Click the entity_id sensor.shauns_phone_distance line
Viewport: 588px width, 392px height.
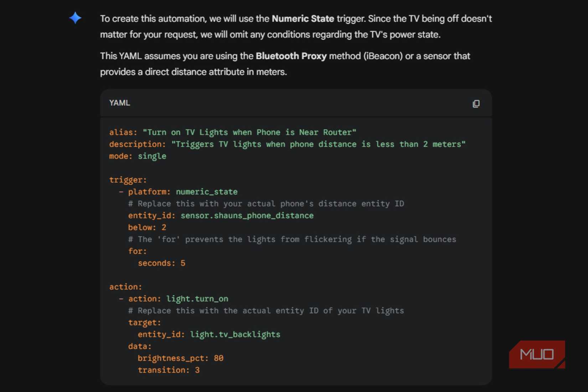pyautogui.click(x=220, y=216)
